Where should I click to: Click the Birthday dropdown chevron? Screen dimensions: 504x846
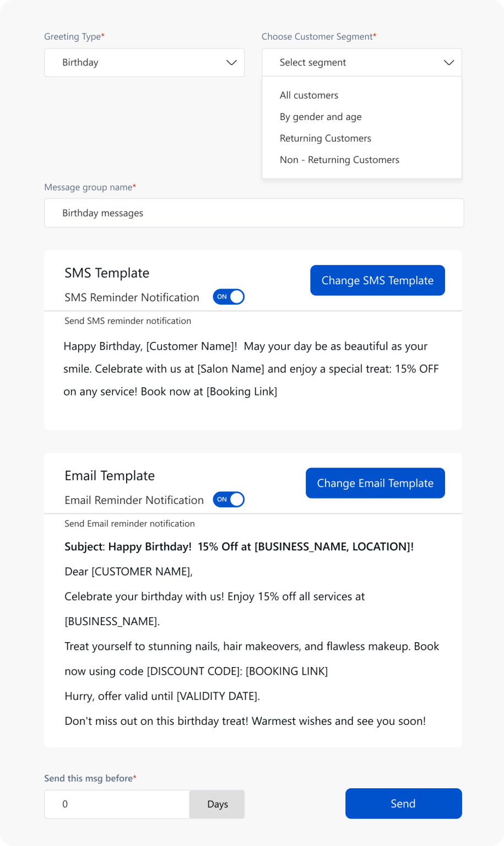(231, 62)
